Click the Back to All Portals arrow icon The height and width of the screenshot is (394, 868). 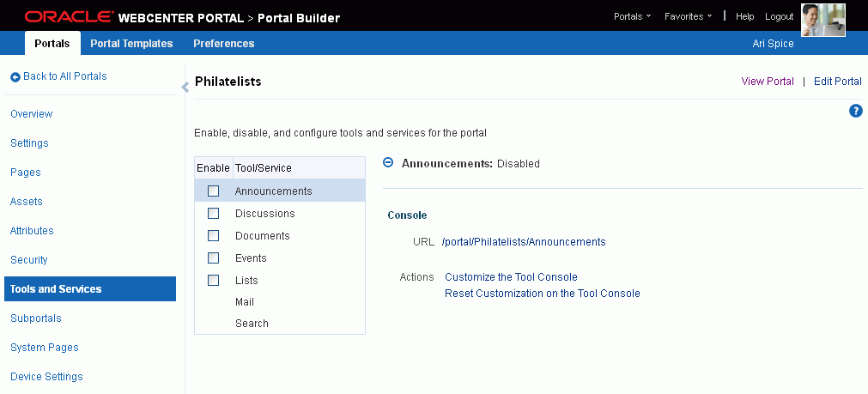[15, 77]
